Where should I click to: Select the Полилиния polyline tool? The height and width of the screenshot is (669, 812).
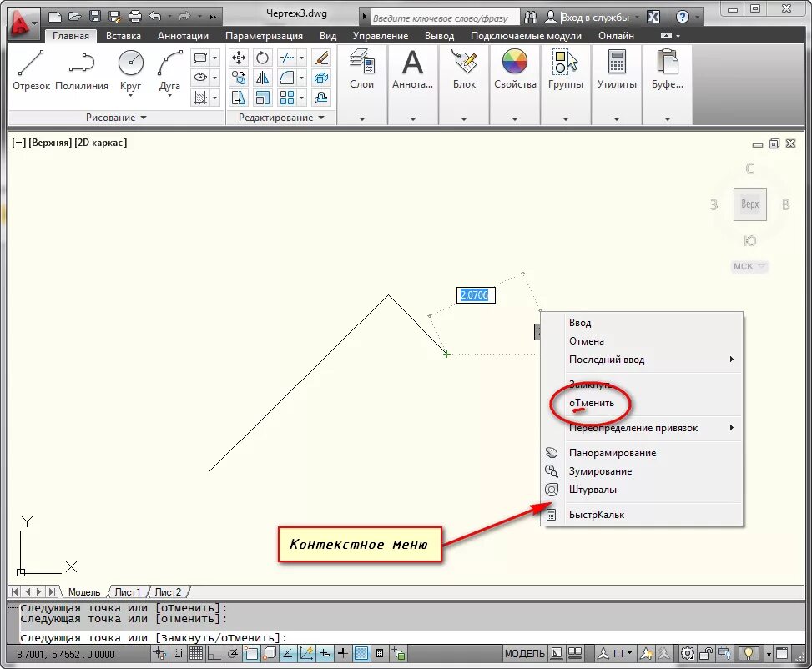[x=81, y=70]
